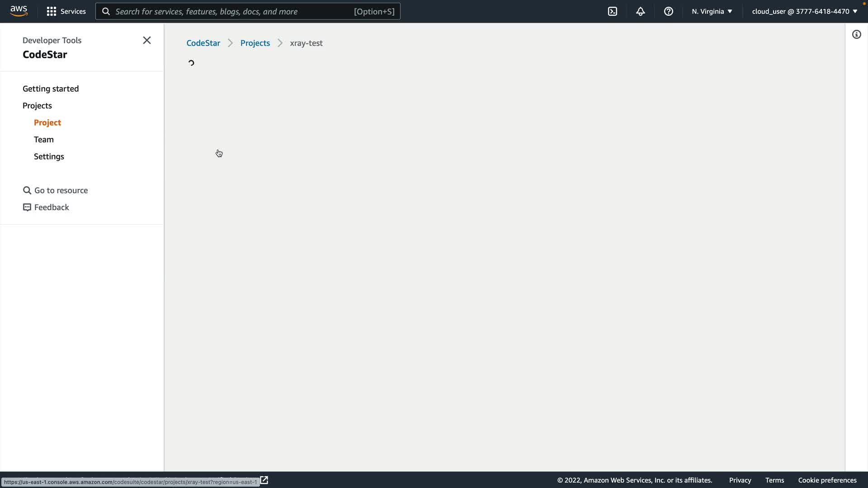Launch the CloudShell terminal icon
This screenshot has width=868, height=488.
coord(612,11)
